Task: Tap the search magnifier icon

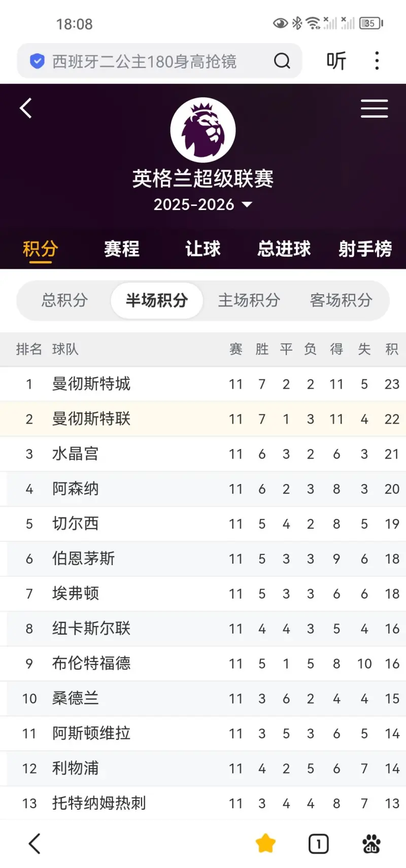Action: [282, 61]
